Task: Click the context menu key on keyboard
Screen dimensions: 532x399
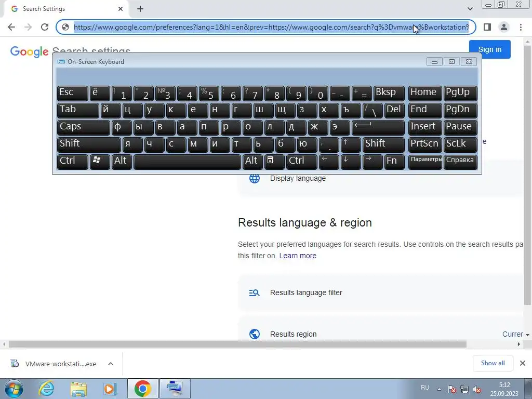Action: [x=274, y=162]
